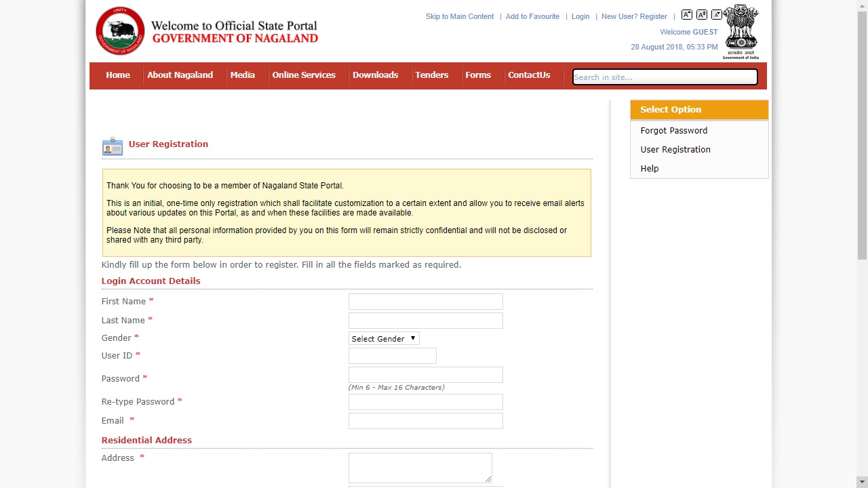The height and width of the screenshot is (488, 868).
Task: Go to the Tenders section
Action: (431, 75)
